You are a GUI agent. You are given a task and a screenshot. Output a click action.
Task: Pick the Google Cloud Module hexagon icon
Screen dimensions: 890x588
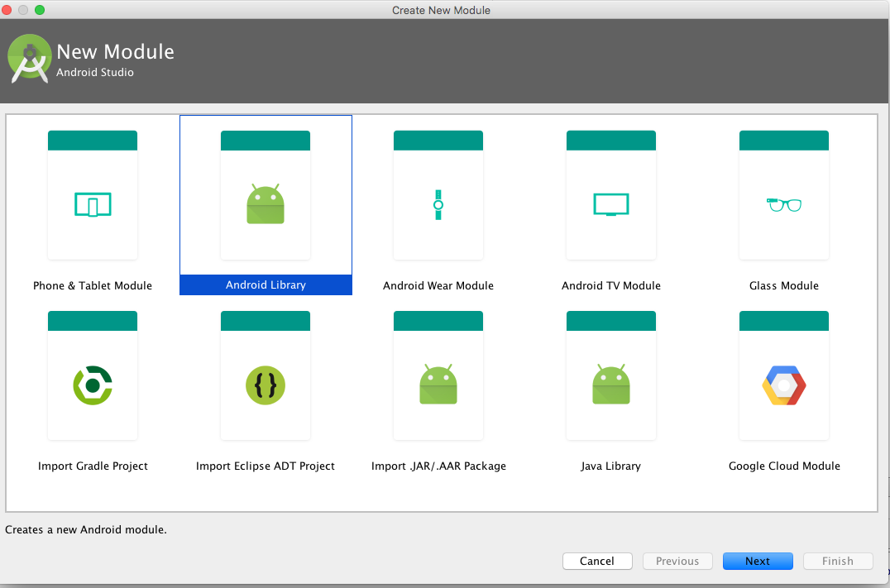(x=784, y=385)
